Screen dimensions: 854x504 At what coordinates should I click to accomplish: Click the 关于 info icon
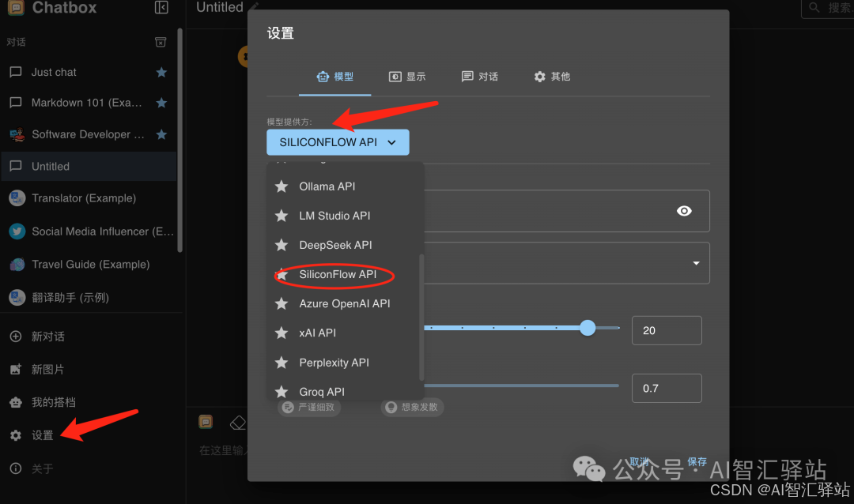point(15,468)
